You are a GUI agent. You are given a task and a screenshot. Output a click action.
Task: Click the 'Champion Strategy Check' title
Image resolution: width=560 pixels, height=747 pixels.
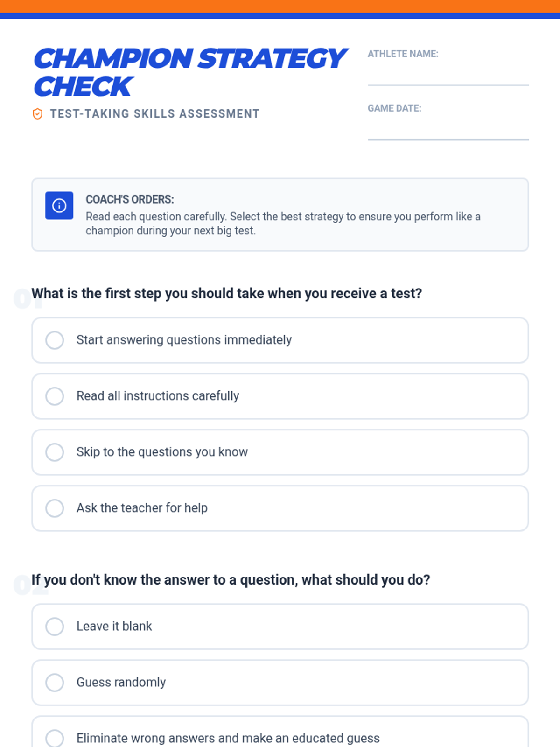point(189,72)
